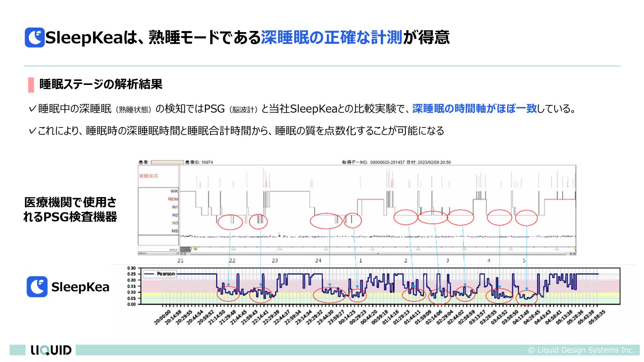Click hour marker 24 under the PSG chart
Screen dimensions: 644x362
coord(318,261)
